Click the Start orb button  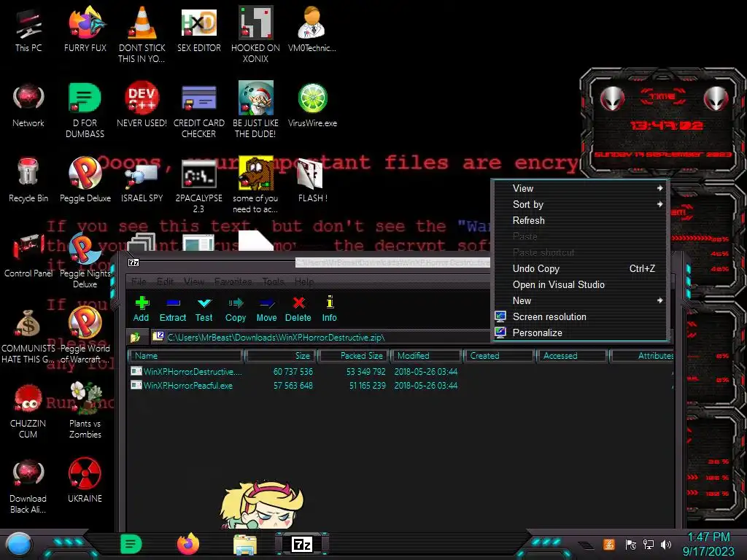coord(18,545)
